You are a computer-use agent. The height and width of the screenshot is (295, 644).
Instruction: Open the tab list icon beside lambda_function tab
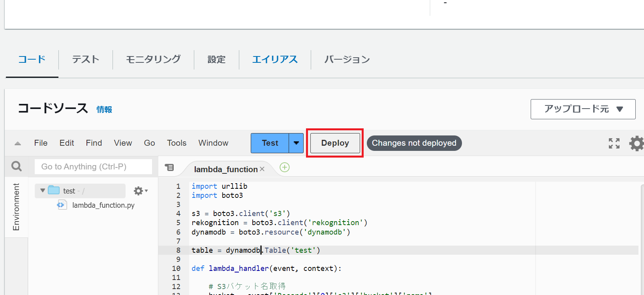coord(169,167)
